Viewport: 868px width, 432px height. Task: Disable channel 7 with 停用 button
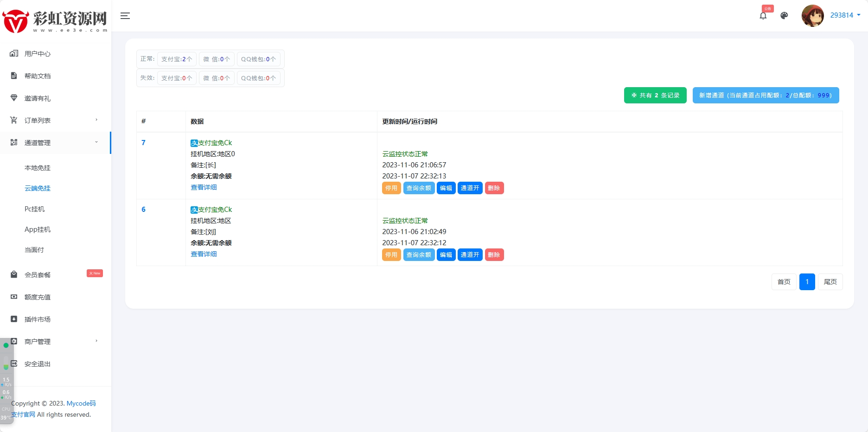coord(391,188)
